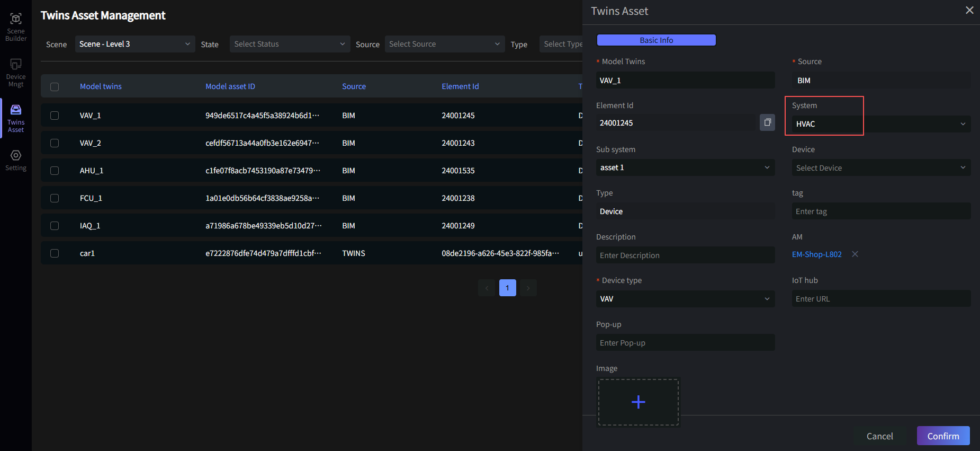This screenshot has height=451, width=980.
Task: Toggle the select-all header checkbox
Action: [55, 87]
